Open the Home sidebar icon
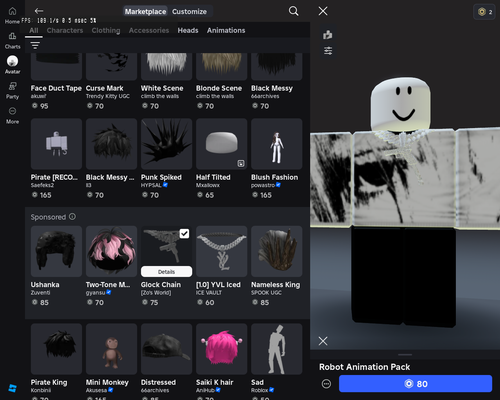The image size is (500, 400). [x=12, y=11]
